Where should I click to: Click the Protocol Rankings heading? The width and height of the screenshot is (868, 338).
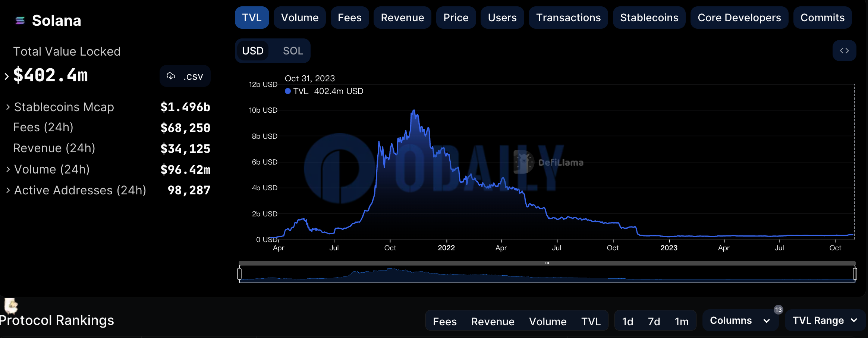(x=57, y=320)
